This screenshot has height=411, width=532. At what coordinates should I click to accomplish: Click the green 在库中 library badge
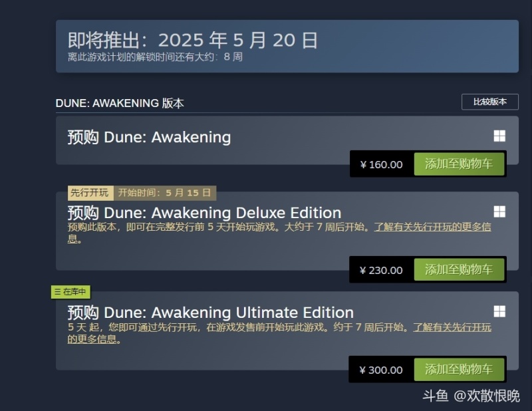[70, 292]
